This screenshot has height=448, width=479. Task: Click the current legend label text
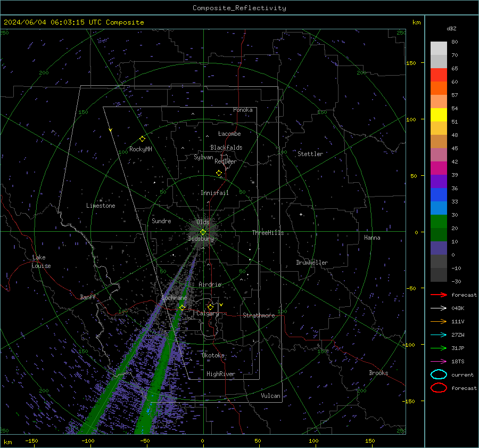pos(463,374)
